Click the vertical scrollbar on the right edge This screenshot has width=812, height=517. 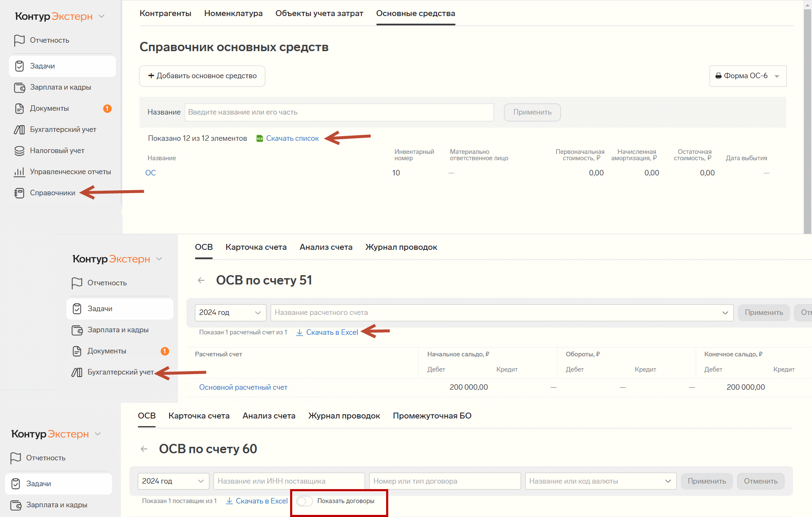807,118
